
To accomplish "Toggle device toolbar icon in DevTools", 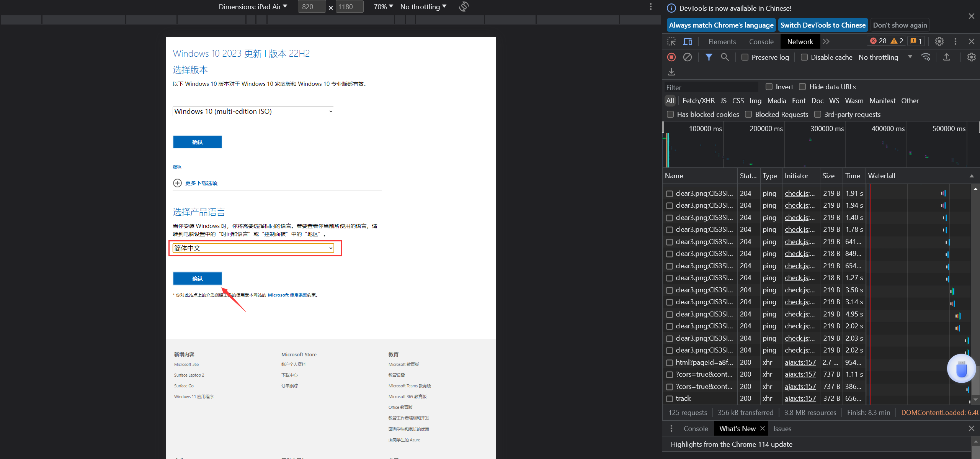I will click(688, 41).
